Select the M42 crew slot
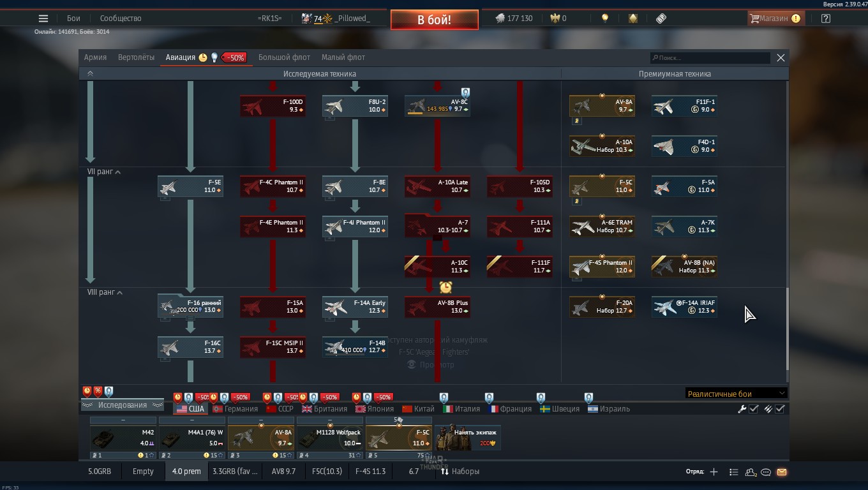This screenshot has width=868, height=490. (123, 437)
